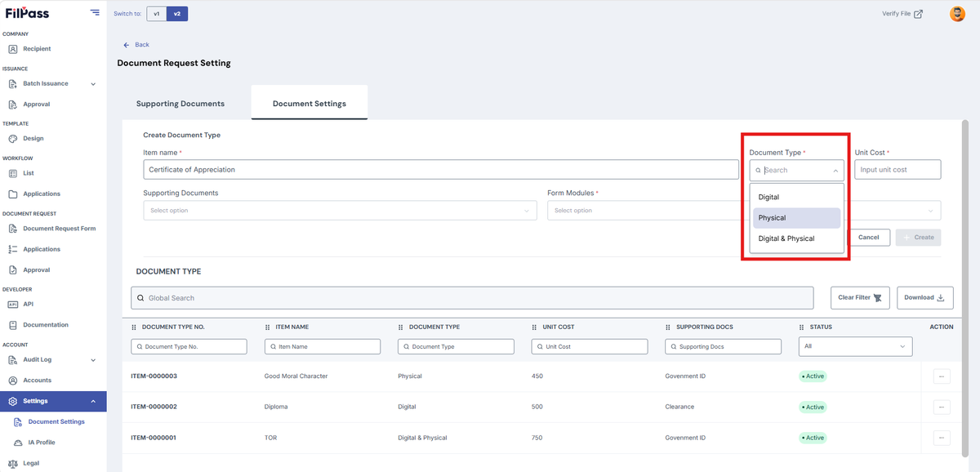Click the Create button
This screenshot has height=472, width=980.
point(918,237)
